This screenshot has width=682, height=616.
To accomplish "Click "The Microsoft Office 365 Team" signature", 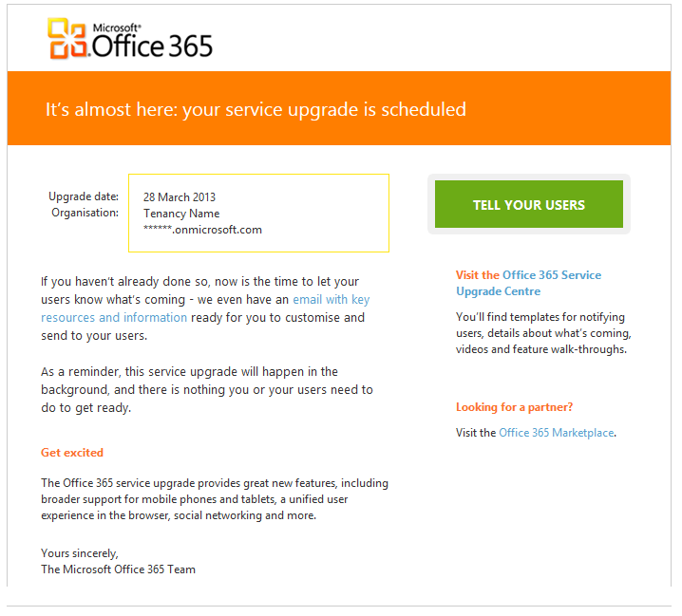I will [118, 569].
